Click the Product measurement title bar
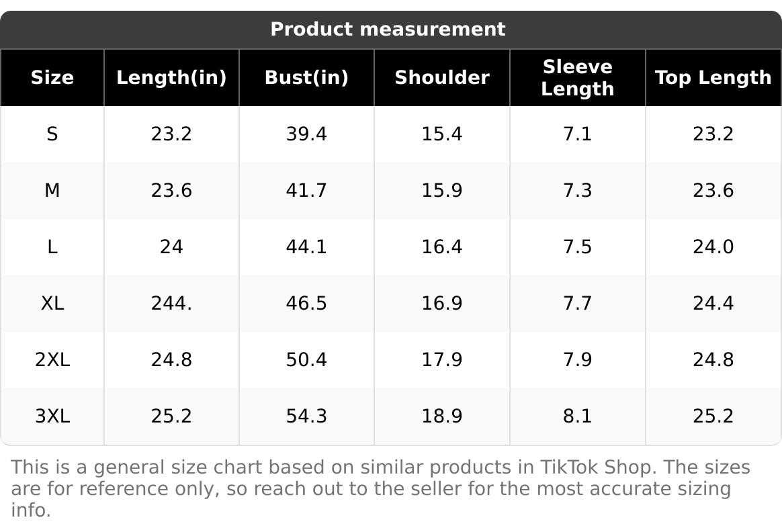This screenshot has height=532, width=782. (388, 30)
